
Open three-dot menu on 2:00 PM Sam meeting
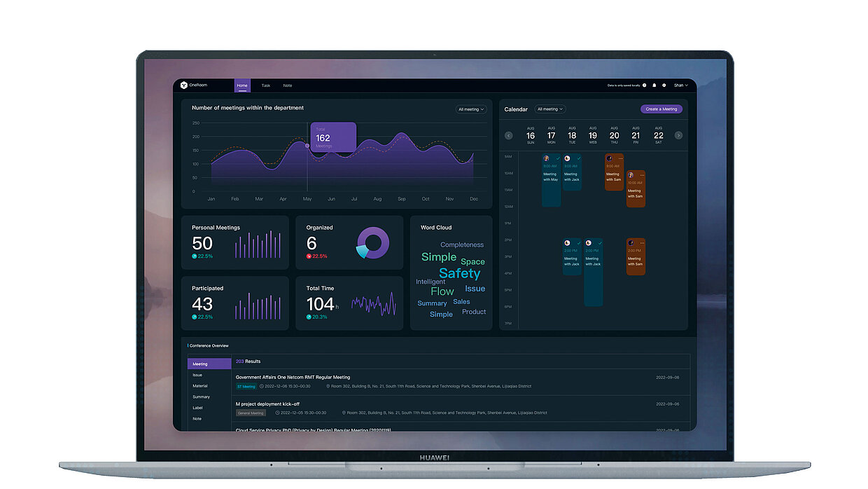click(641, 242)
